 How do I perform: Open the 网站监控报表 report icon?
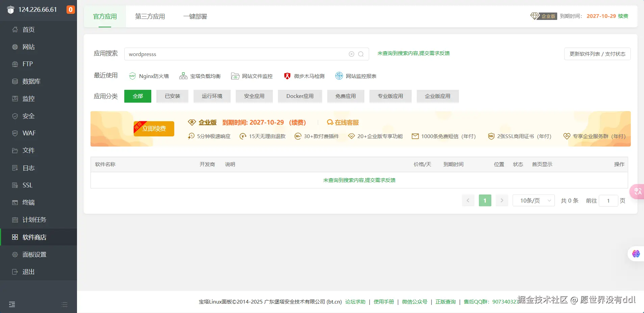(x=339, y=76)
